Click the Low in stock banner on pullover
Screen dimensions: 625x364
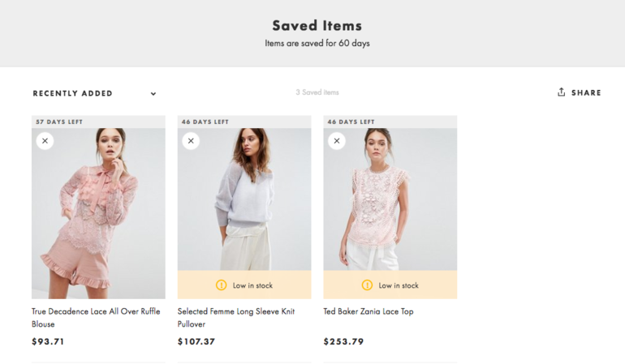(244, 285)
